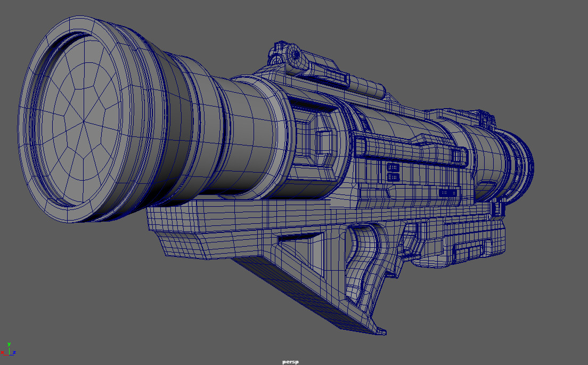Viewport: 588px width, 365px height.
Task: Click the blue Z axis label on the view gizmo
Action: click(x=14, y=353)
